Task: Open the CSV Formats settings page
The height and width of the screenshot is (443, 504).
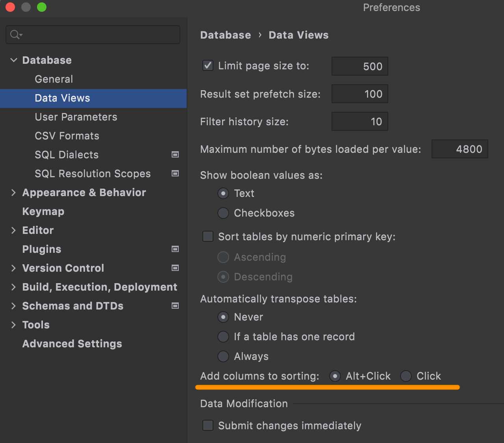Action: 67,136
